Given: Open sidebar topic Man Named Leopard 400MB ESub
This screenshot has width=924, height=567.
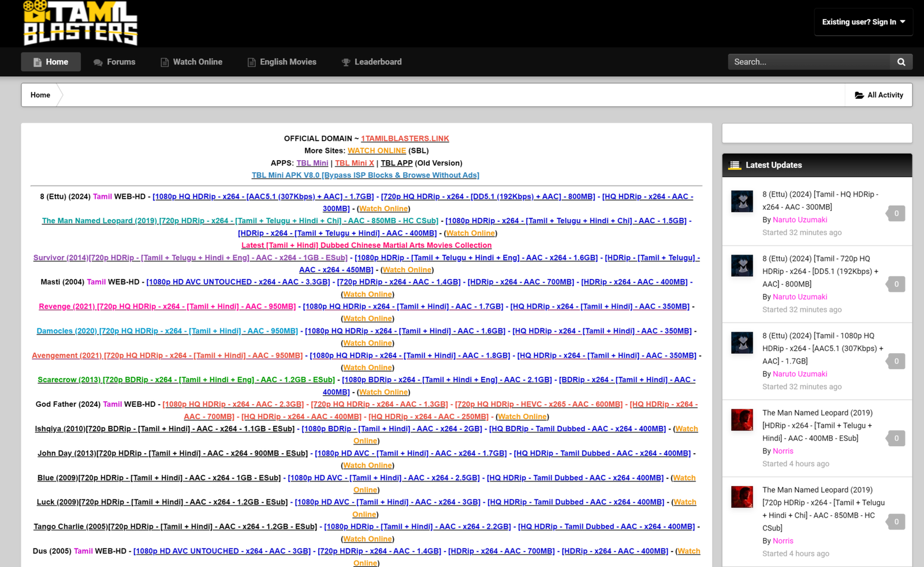Looking at the screenshot, I should [818, 425].
